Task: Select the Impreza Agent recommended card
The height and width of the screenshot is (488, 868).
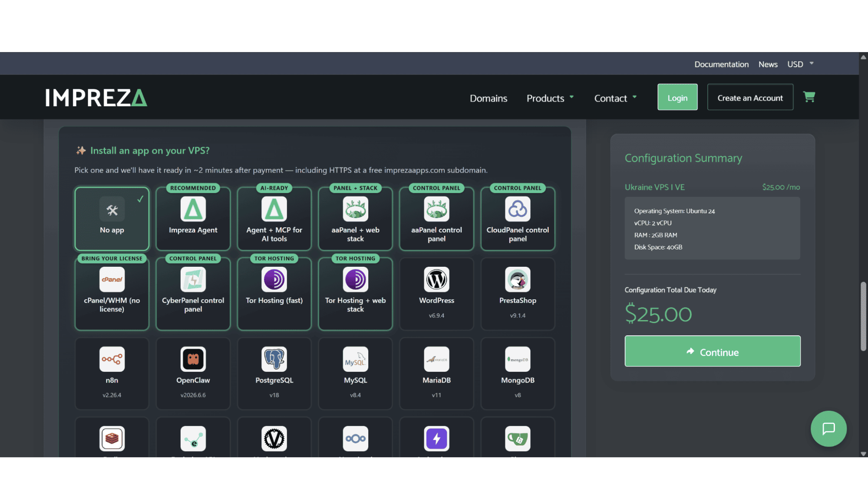Action: pyautogui.click(x=193, y=219)
